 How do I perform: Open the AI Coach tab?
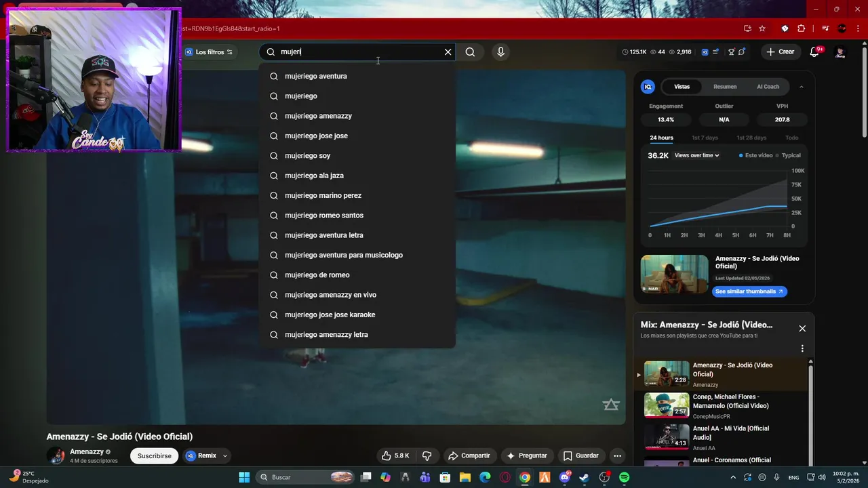768,87
